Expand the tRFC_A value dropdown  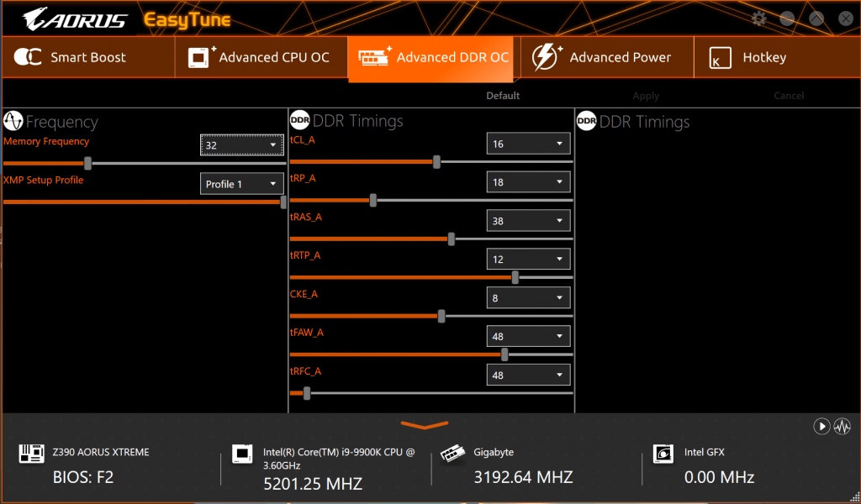[528, 375]
